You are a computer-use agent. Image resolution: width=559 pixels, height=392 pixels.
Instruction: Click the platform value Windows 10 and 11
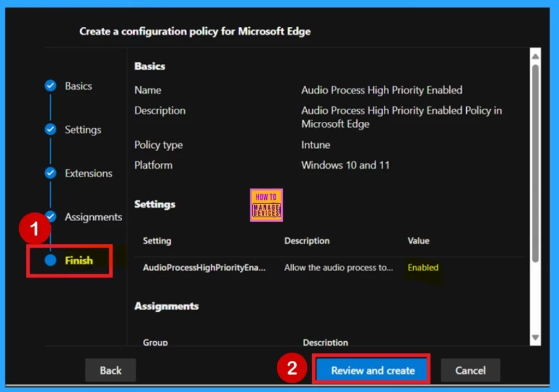pos(345,165)
